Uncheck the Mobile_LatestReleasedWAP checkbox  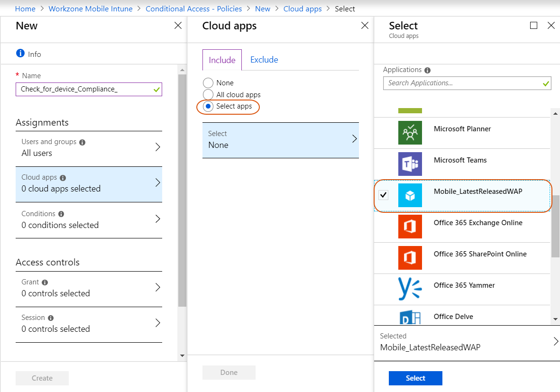pyautogui.click(x=384, y=195)
